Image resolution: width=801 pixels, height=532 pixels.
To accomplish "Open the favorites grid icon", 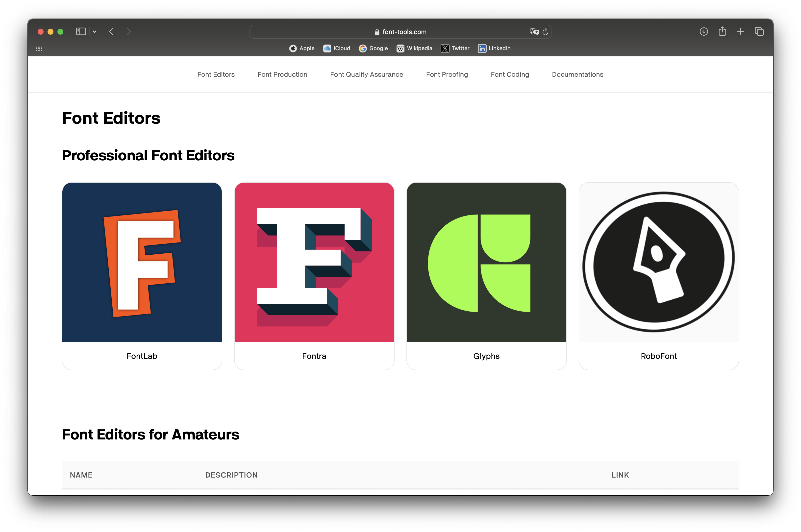I will [x=39, y=48].
